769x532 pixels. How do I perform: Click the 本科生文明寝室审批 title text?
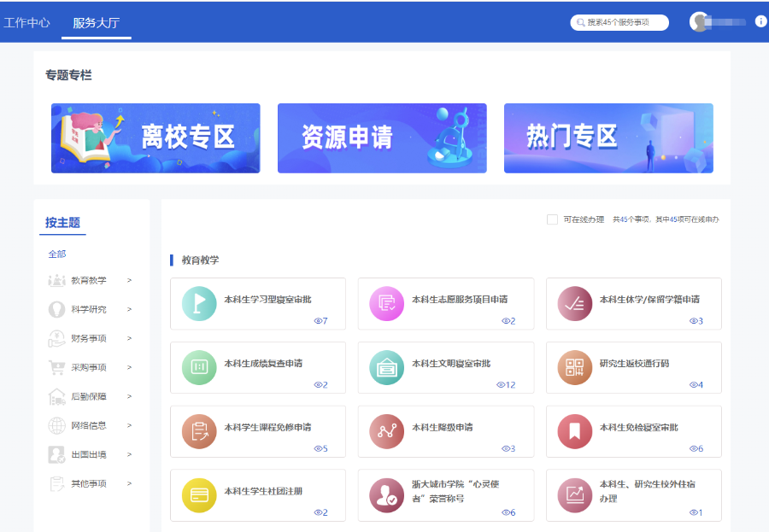pyautogui.click(x=451, y=363)
